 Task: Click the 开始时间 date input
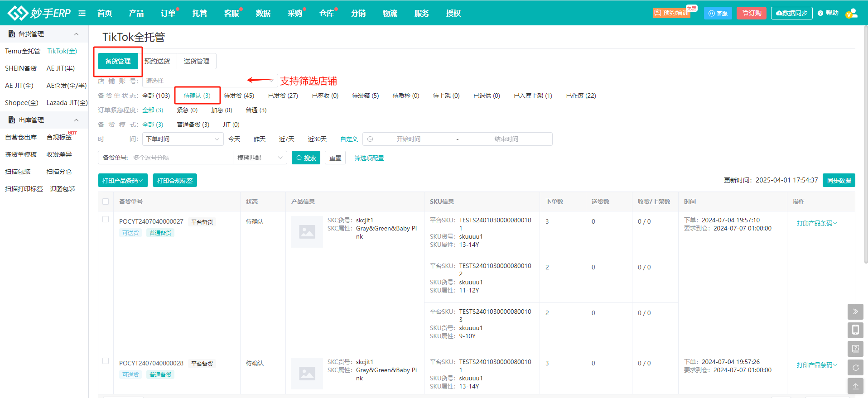point(409,139)
